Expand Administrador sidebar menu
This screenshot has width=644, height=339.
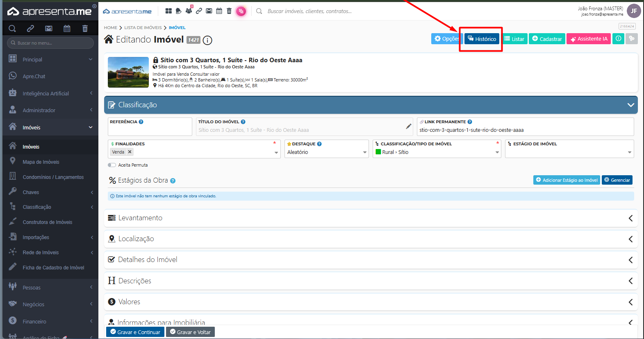tap(50, 110)
